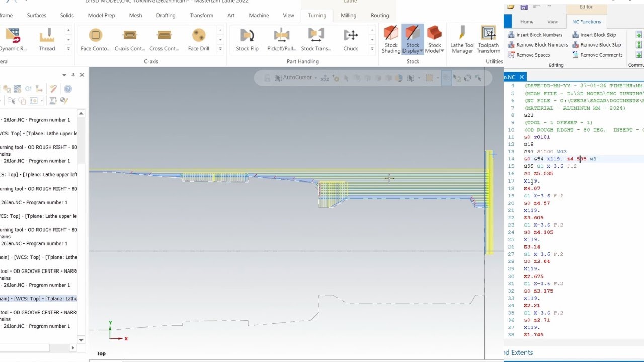The height and width of the screenshot is (362, 644).
Task: Click the Stock Flip icon
Action: coord(247,40)
